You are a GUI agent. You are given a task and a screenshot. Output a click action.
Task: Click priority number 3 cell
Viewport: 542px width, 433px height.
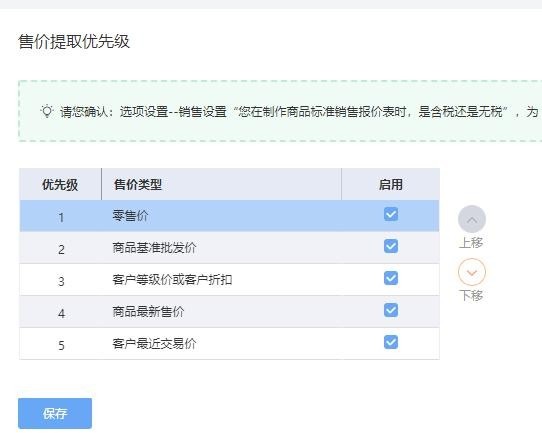61,281
